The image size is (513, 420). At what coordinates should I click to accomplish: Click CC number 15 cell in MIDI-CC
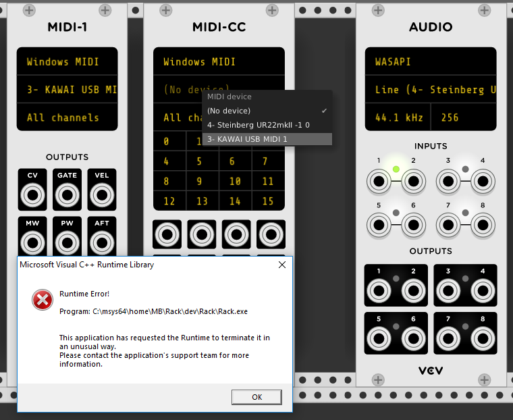(268, 201)
